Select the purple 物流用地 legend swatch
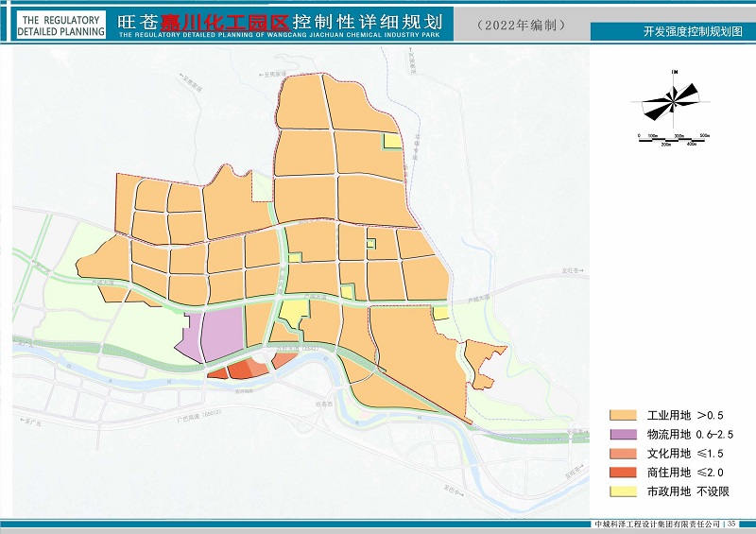This screenshot has height=534, width=756. click(x=622, y=434)
